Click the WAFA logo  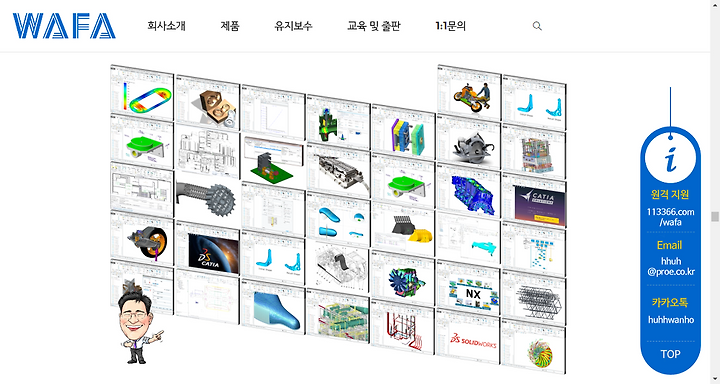[x=64, y=26]
